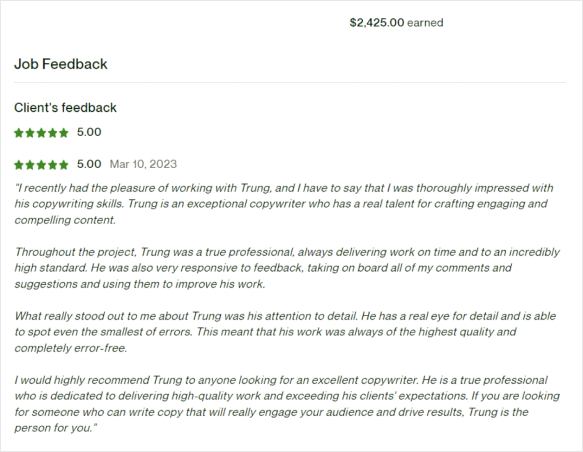Click the Job Feedback heading
This screenshot has height=452, width=583.
coord(61,64)
